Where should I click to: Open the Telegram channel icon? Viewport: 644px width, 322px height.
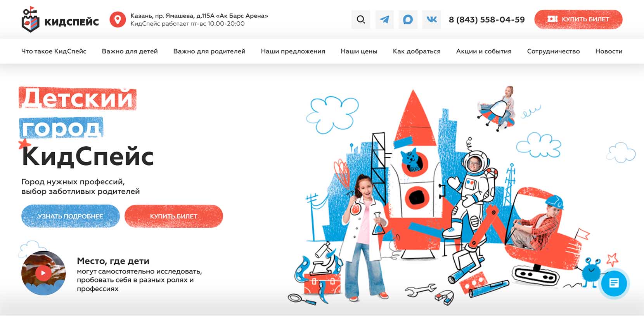(x=384, y=19)
